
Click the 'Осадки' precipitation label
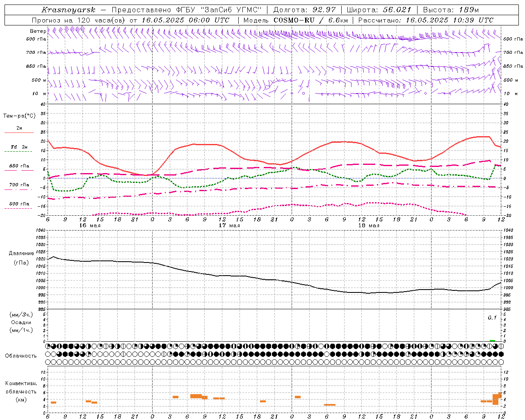click(21, 322)
